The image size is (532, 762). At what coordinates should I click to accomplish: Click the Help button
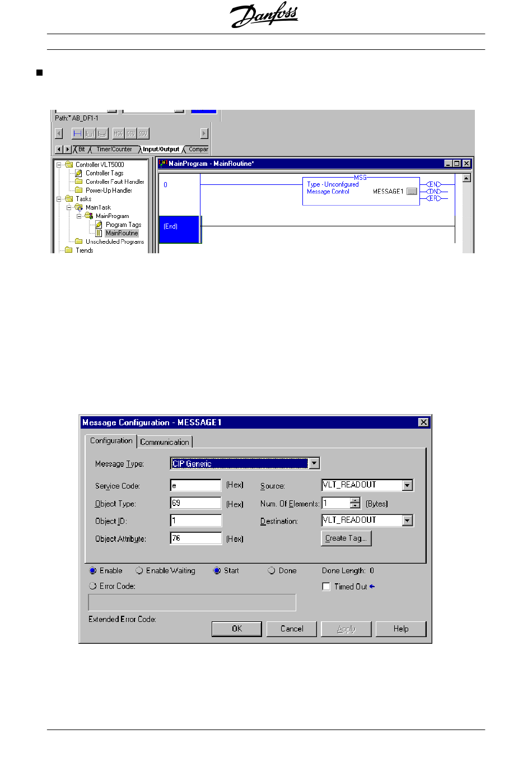pos(401,629)
